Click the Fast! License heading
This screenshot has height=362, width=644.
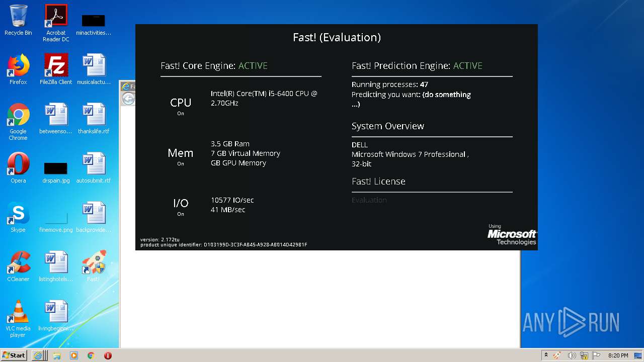click(x=378, y=182)
